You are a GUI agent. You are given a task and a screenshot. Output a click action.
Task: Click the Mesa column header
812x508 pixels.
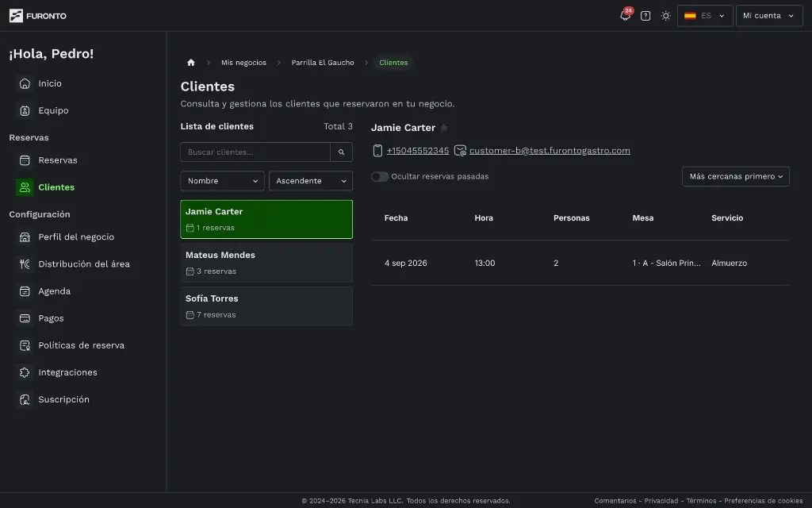(642, 218)
